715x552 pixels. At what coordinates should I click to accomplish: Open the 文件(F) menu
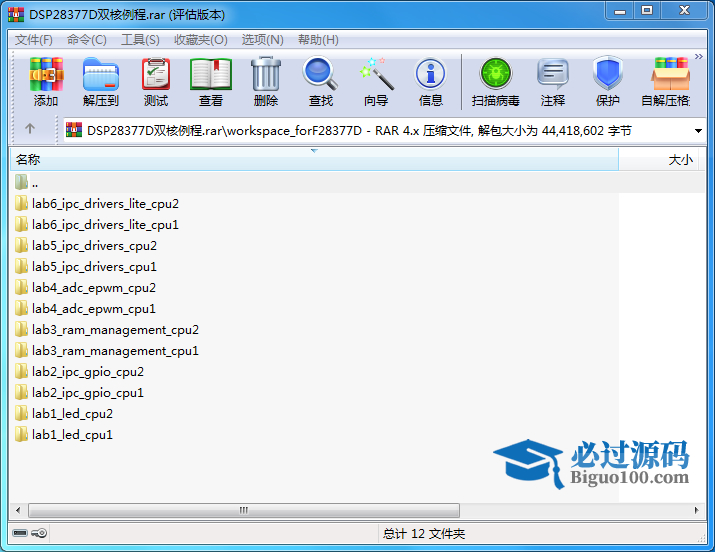(x=34, y=40)
